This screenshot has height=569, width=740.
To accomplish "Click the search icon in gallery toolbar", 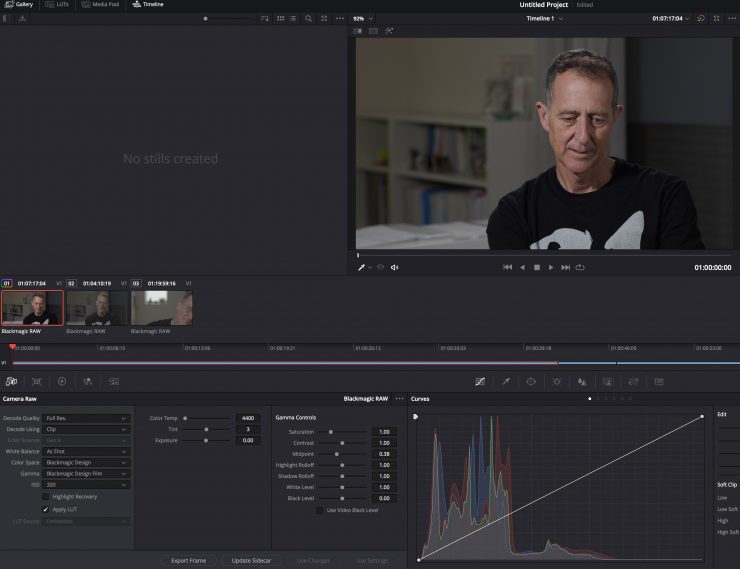I will click(308, 18).
